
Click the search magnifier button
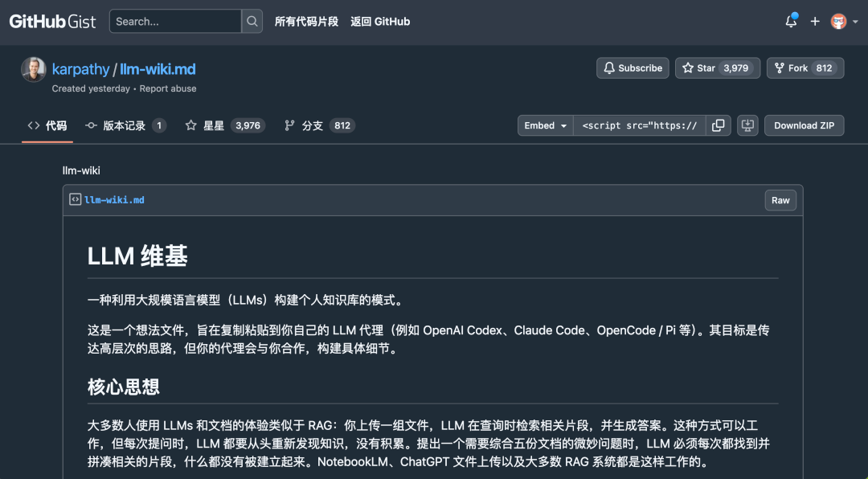252,22
